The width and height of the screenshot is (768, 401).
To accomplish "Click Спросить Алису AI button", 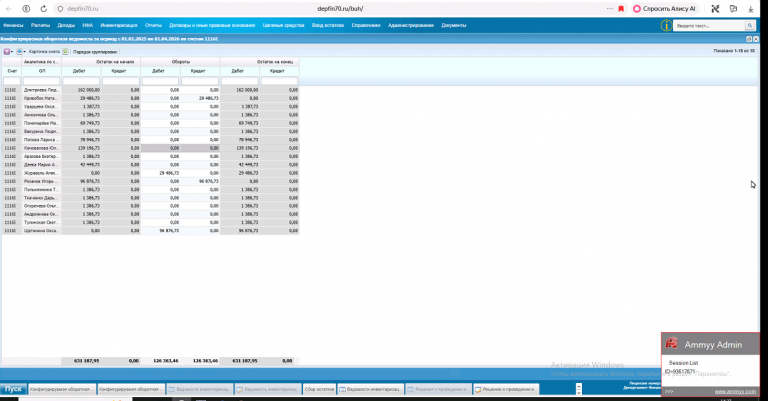I will [665, 9].
